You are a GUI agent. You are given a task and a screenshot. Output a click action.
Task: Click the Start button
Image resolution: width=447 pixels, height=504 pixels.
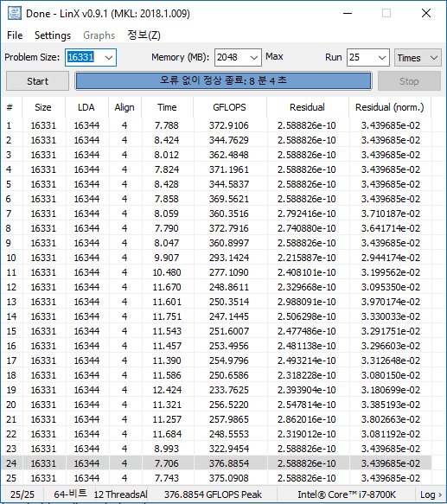[x=37, y=81]
